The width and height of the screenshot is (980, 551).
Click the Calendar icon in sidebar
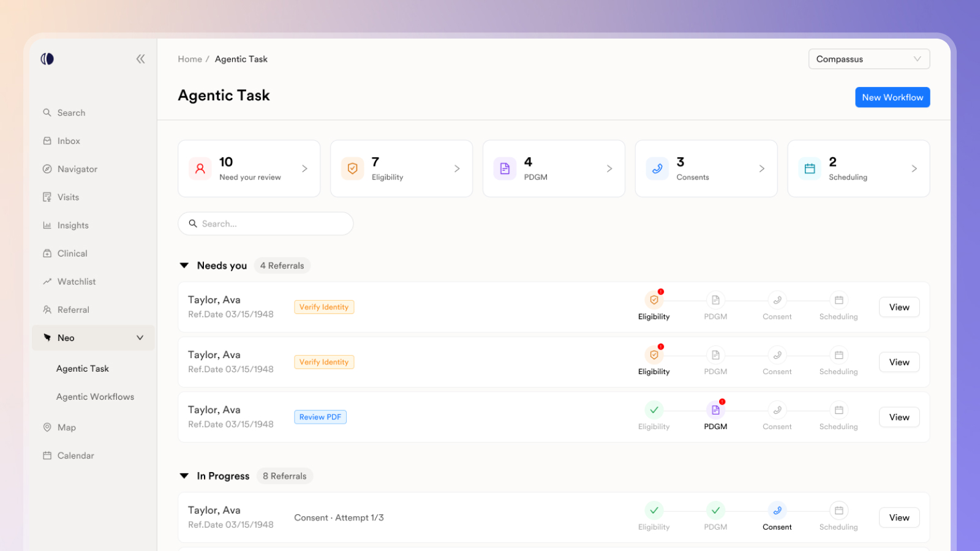pos(47,455)
